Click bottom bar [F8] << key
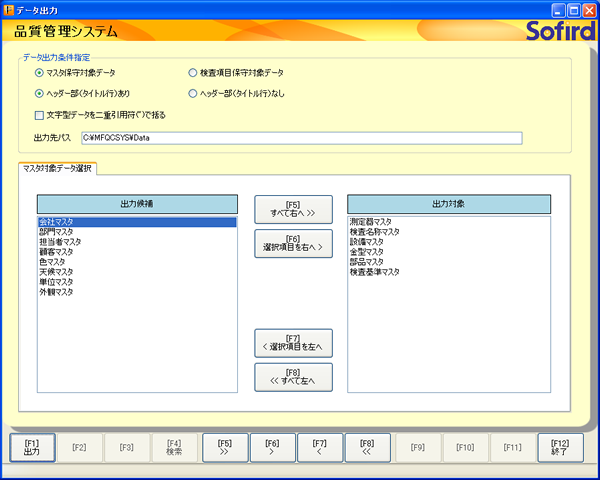600x480 pixels. click(x=368, y=446)
